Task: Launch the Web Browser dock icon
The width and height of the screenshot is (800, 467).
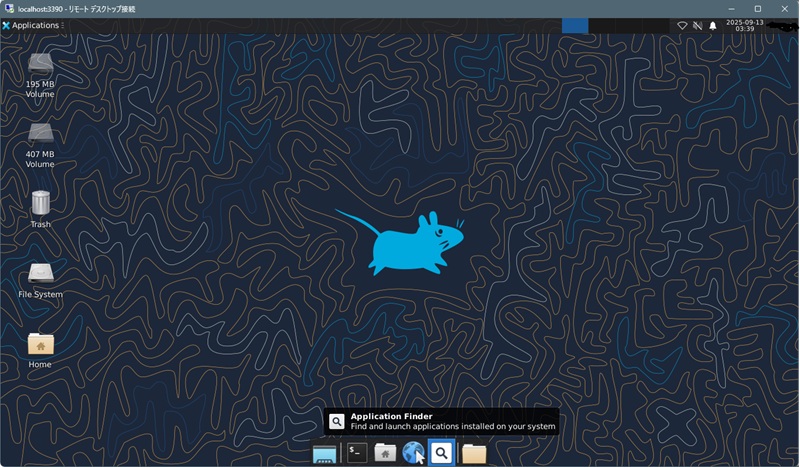Action: (413, 453)
